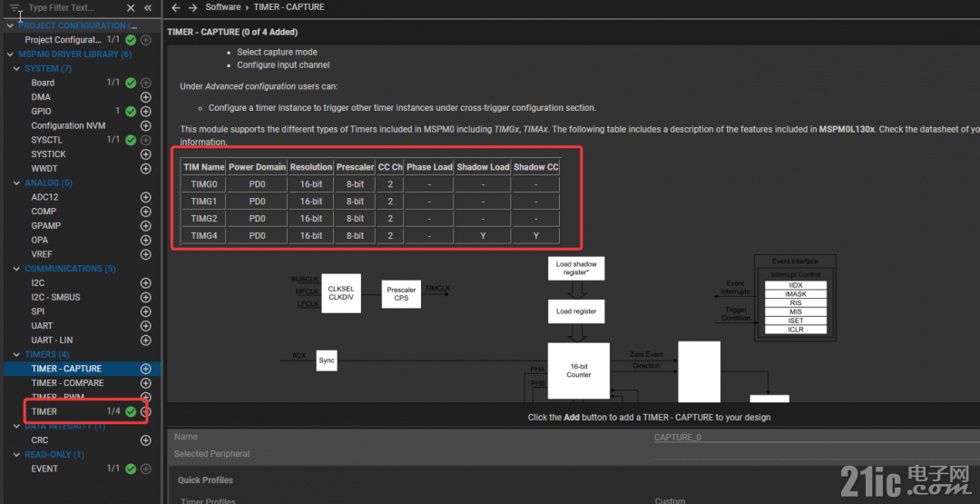The image size is (980, 504).
Task: Collapse the COMMUNICATIONS (5) category
Action: tap(16, 269)
